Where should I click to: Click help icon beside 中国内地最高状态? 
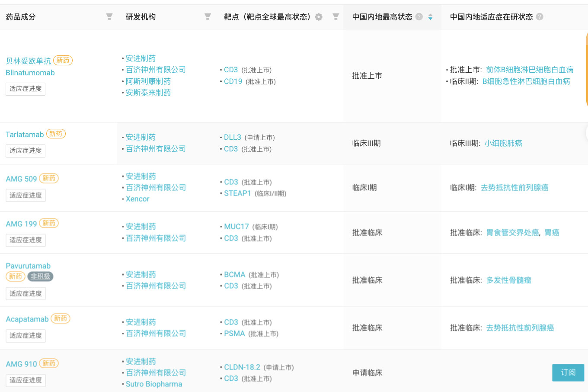click(419, 17)
